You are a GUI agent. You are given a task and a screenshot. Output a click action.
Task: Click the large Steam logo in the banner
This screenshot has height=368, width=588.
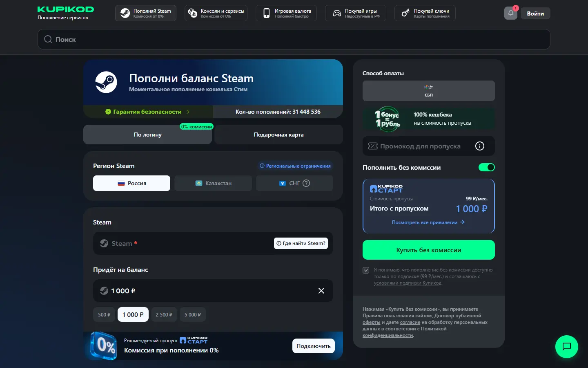pos(106,82)
